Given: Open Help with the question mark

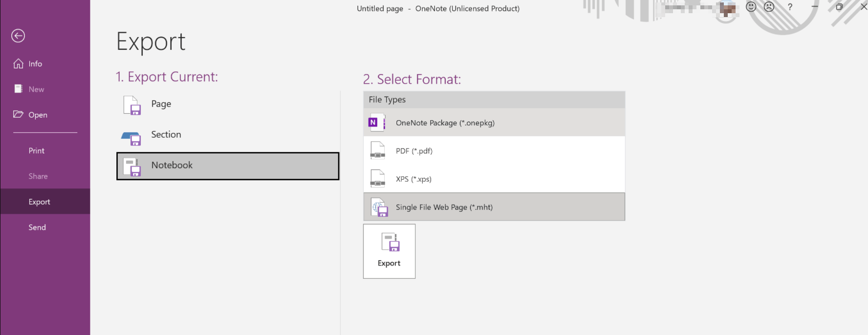Looking at the screenshot, I should (x=790, y=7).
